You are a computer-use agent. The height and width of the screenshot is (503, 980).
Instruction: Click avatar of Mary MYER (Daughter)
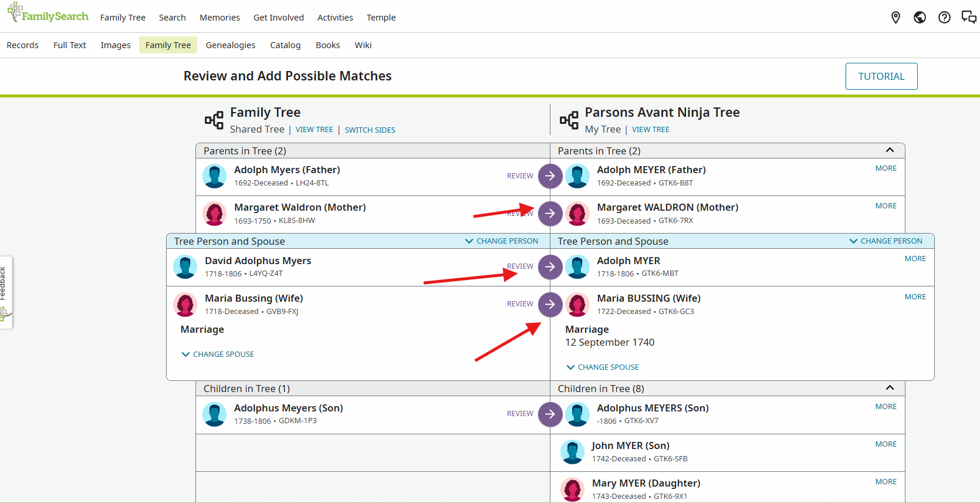click(x=573, y=490)
